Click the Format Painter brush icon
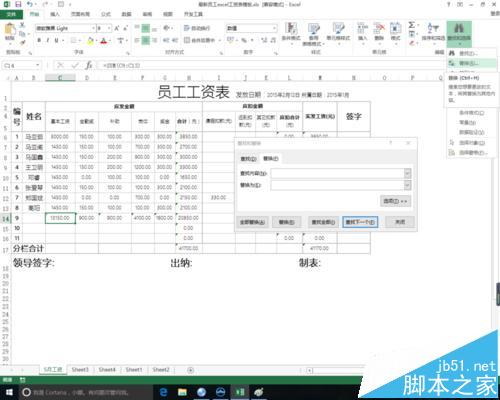The width and height of the screenshot is (500, 400). (22, 42)
